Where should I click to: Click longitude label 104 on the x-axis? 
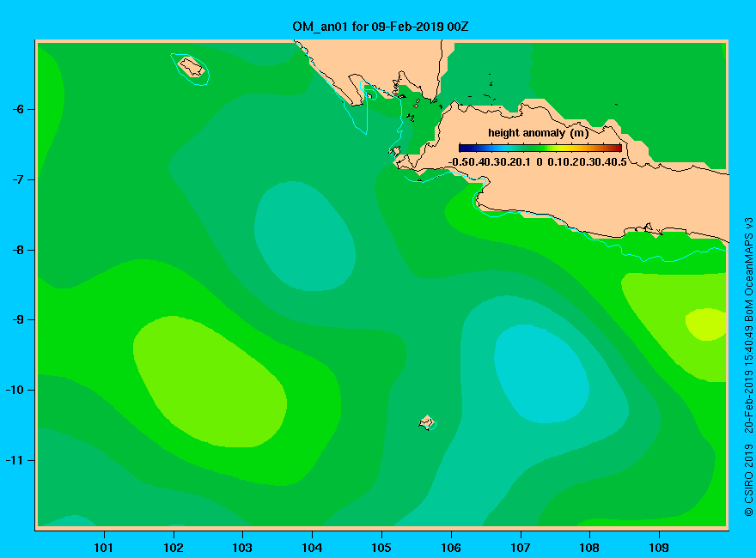[x=312, y=548]
